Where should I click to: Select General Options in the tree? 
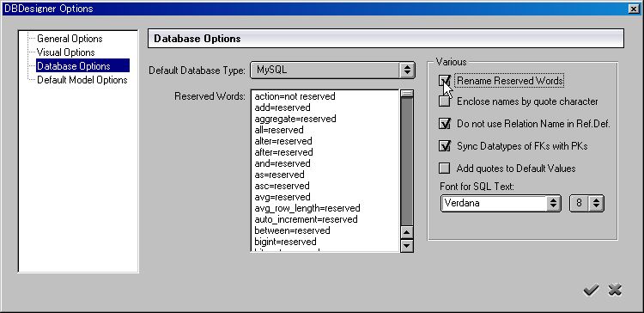click(x=70, y=39)
